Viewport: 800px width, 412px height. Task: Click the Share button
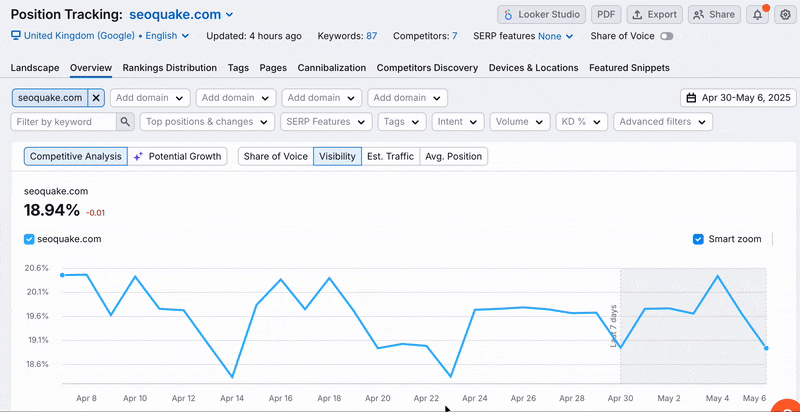point(714,15)
